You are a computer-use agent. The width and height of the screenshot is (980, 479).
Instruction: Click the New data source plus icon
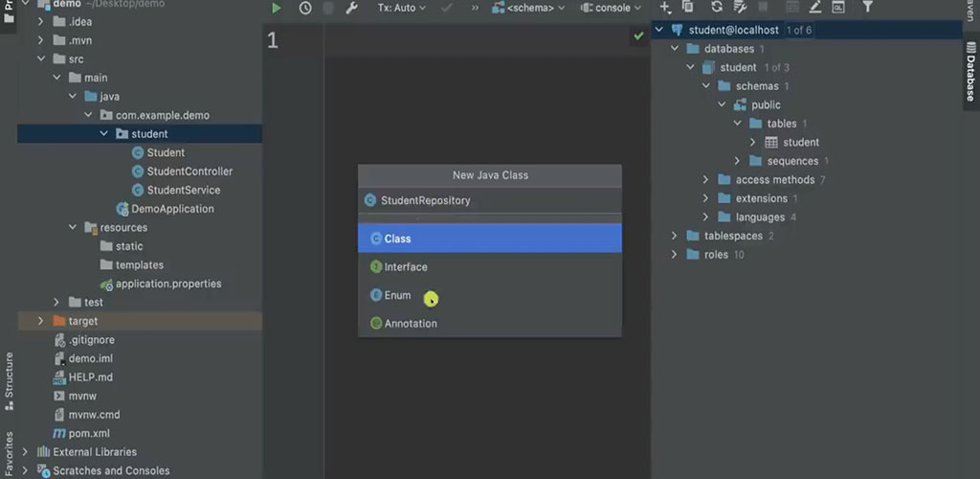click(x=665, y=8)
